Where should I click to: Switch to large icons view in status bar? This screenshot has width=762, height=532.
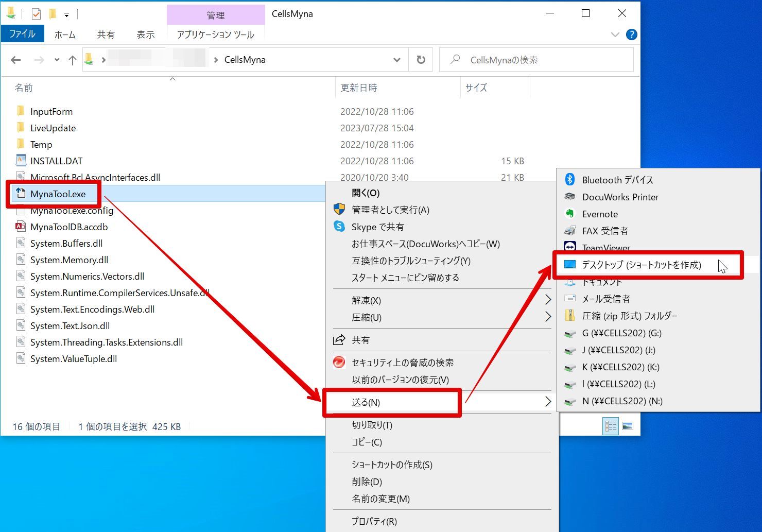click(628, 426)
